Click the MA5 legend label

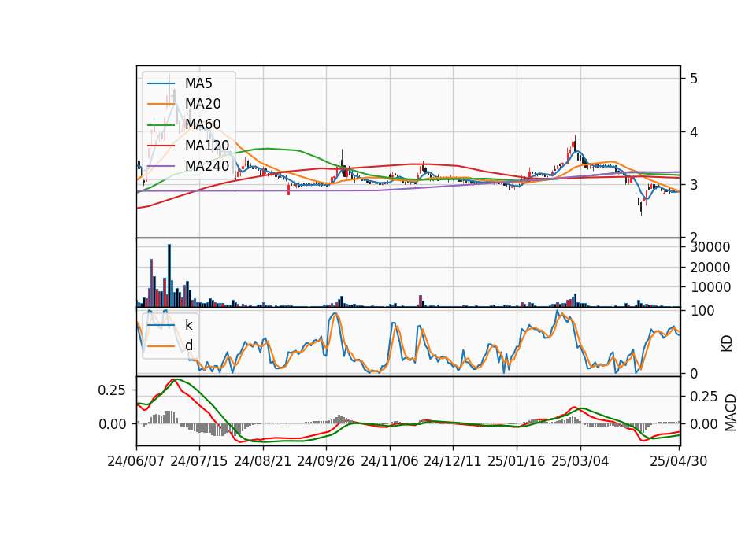[x=198, y=83]
